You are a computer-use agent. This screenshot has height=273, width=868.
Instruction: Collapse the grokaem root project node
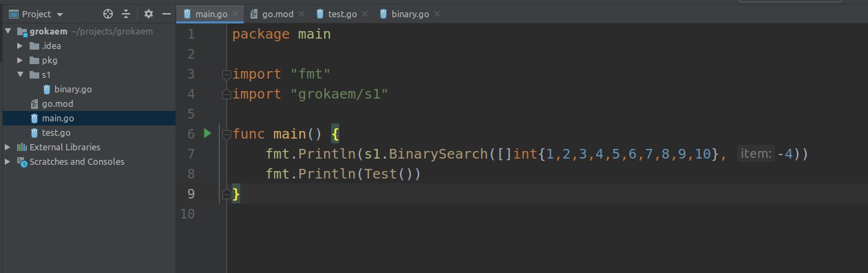pyautogui.click(x=8, y=32)
